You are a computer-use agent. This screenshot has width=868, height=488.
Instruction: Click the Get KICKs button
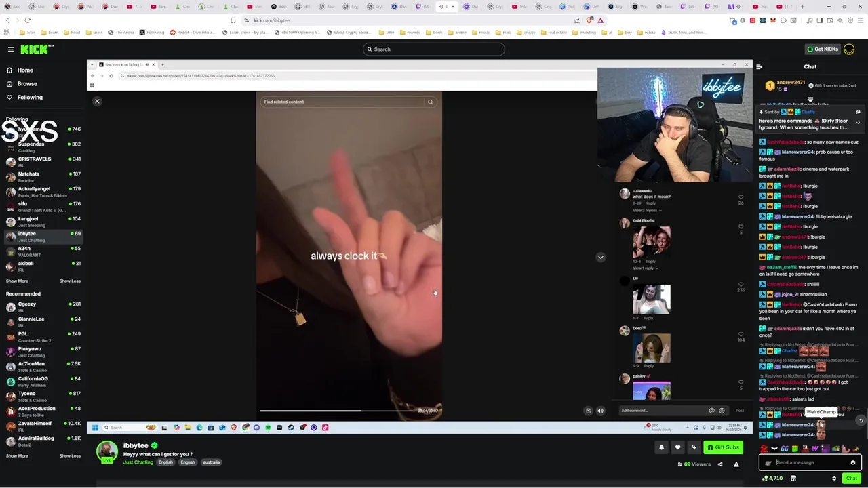(823, 49)
